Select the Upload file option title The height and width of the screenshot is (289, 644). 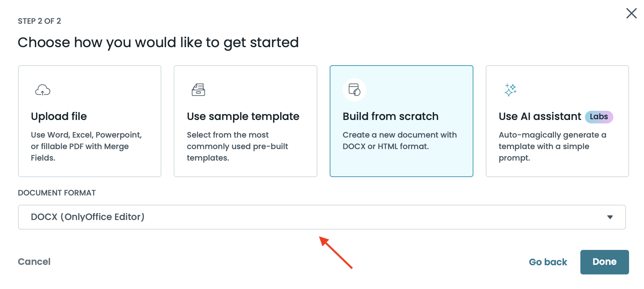[x=59, y=117]
